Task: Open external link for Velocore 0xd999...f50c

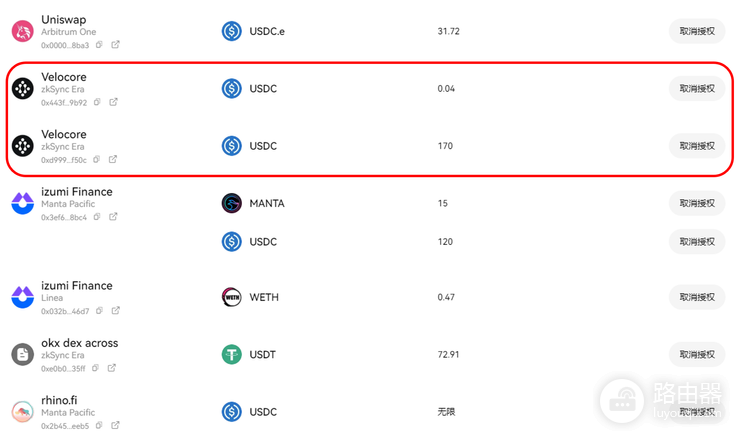Action: point(113,159)
